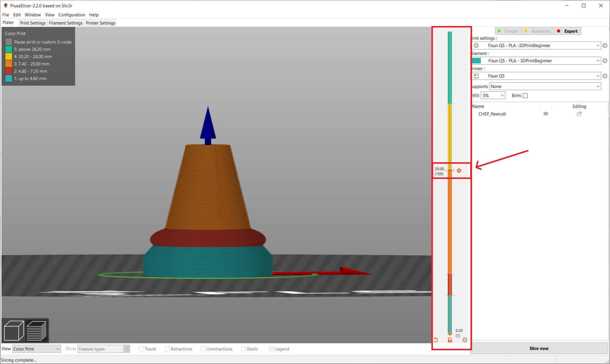Toggle visibility of CHEP_Pawn.stl with the eye icon
610x364 pixels.
coord(546,113)
